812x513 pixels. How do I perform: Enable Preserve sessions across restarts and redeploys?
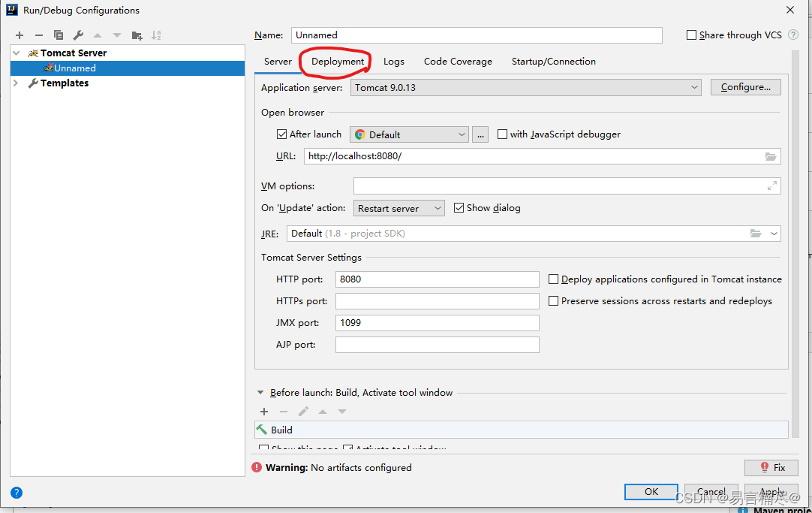554,301
